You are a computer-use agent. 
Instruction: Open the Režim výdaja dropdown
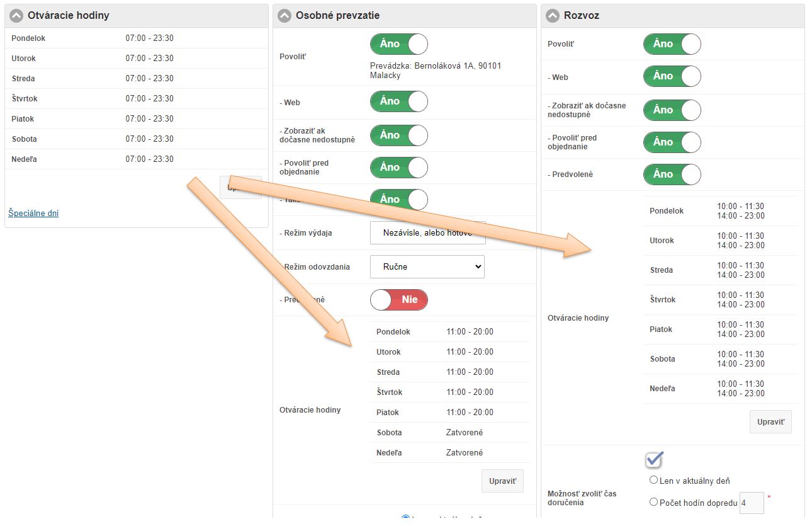427,232
